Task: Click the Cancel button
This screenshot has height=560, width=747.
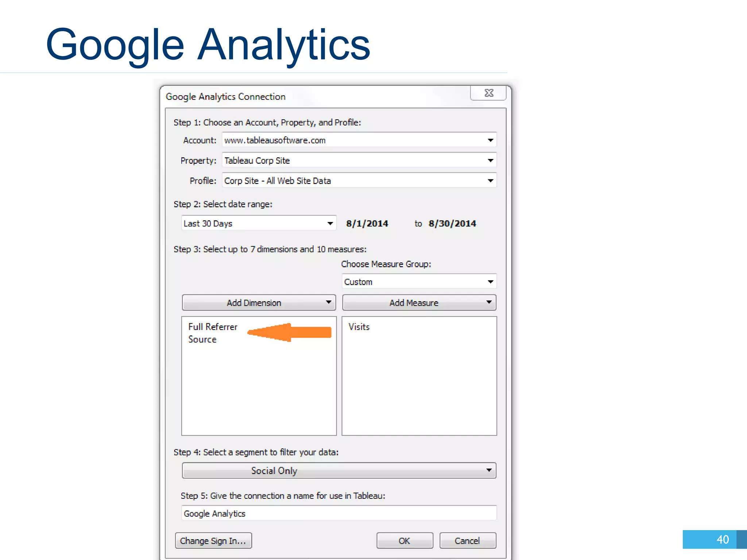Action: (468, 541)
